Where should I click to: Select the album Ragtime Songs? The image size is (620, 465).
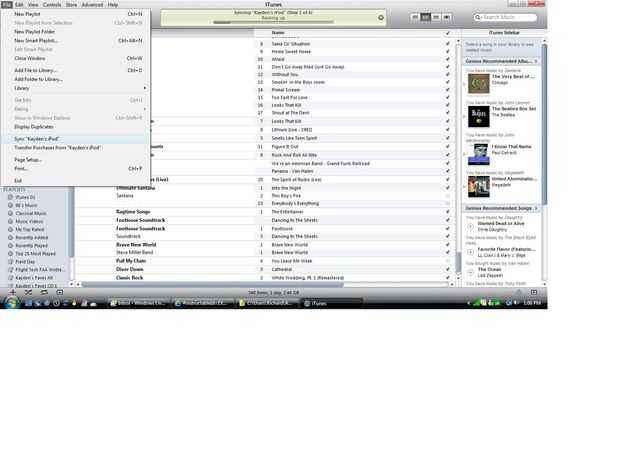coord(133,212)
